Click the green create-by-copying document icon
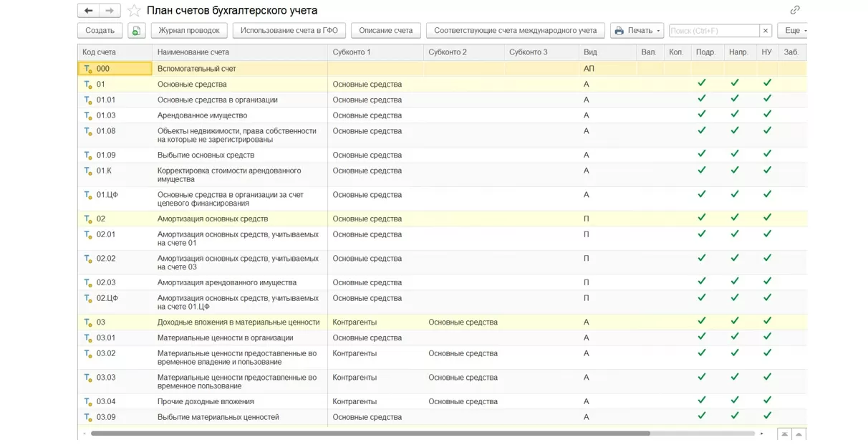Screen dimensions: 868x445 click(x=136, y=31)
